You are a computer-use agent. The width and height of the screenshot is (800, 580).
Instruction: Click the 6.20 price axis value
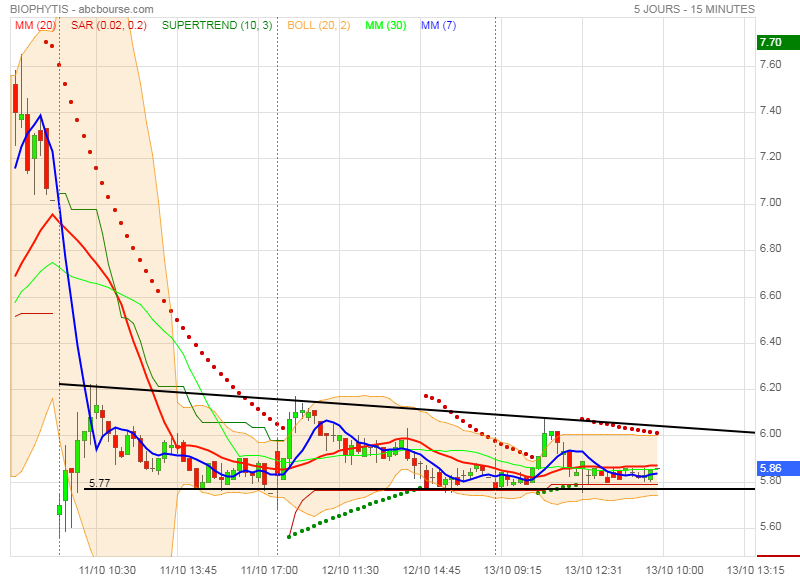[770, 387]
